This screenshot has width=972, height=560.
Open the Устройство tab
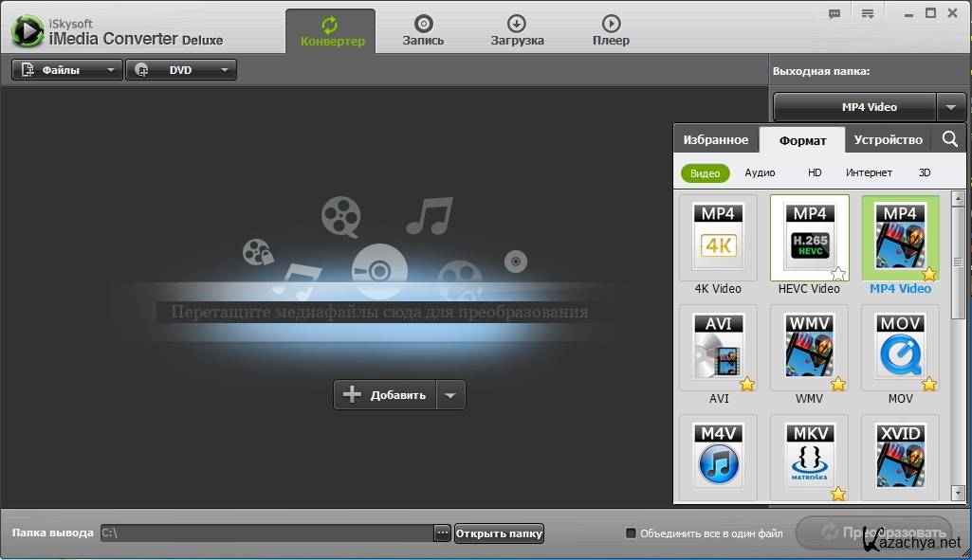click(x=888, y=139)
